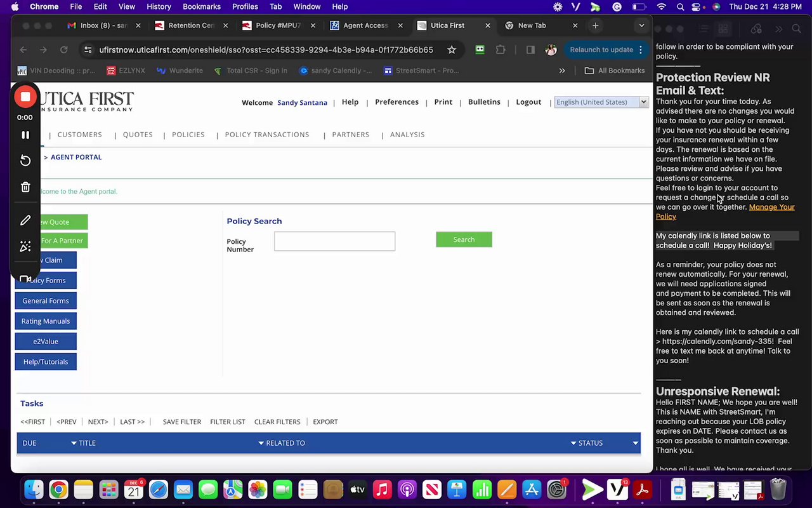Go back to the previous page
The width and height of the screenshot is (812, 508).
[x=23, y=50]
